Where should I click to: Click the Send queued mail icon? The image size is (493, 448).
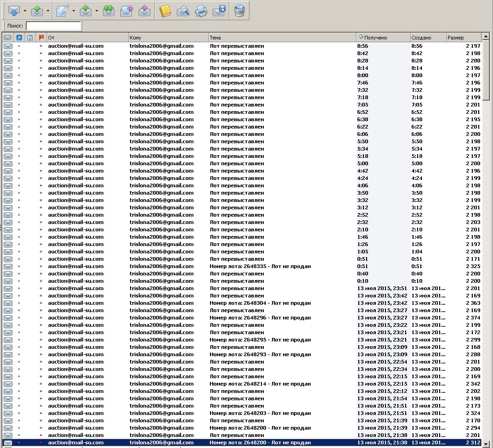point(37,10)
